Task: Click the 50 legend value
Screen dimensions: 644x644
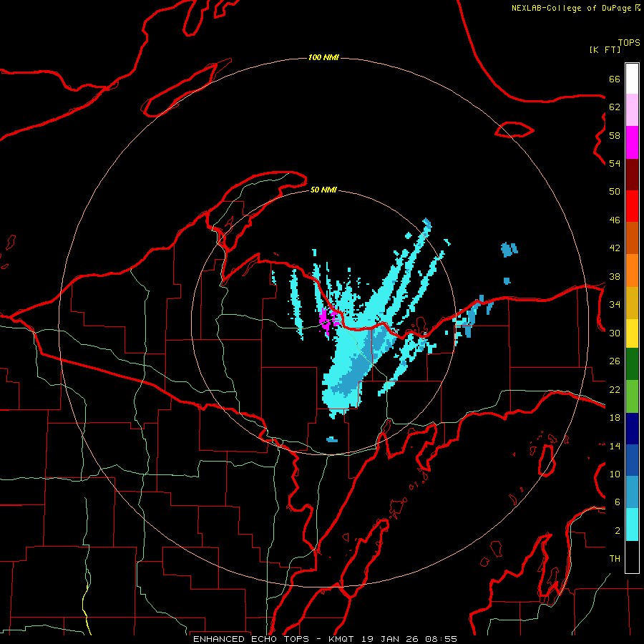Action: (615, 192)
